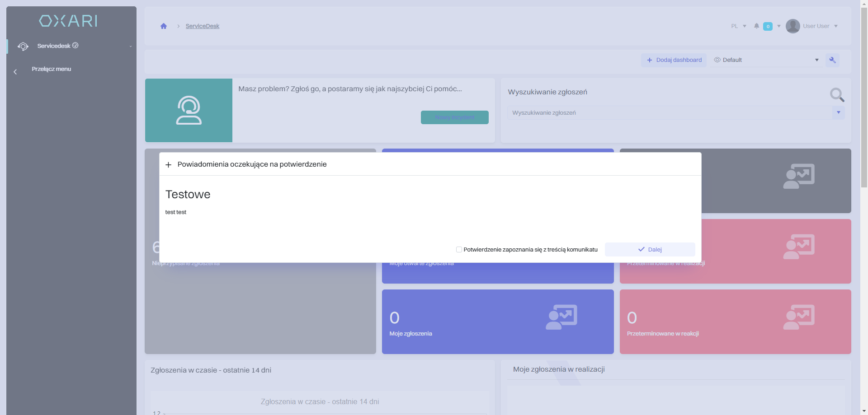Click the user avatar icon
868x415 pixels.
tap(793, 26)
